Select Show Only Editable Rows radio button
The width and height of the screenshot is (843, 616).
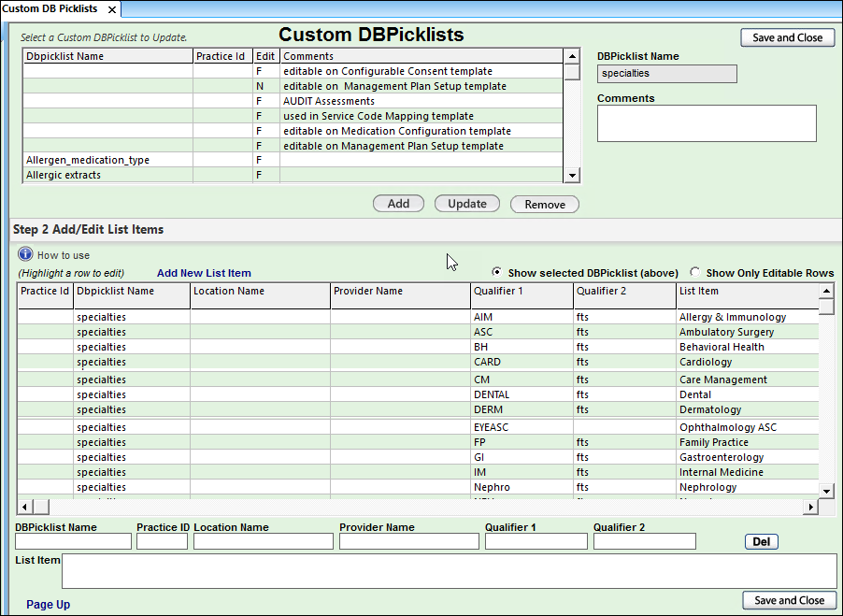tap(695, 272)
